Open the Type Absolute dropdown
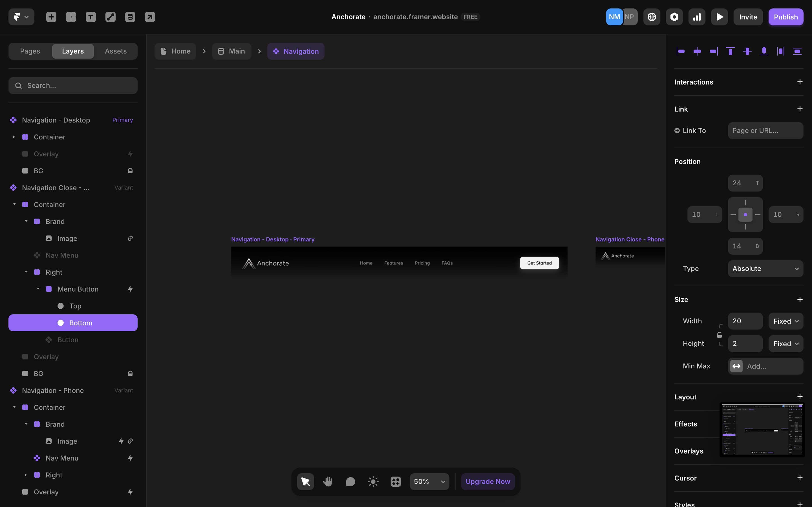The image size is (812, 507). (x=765, y=269)
